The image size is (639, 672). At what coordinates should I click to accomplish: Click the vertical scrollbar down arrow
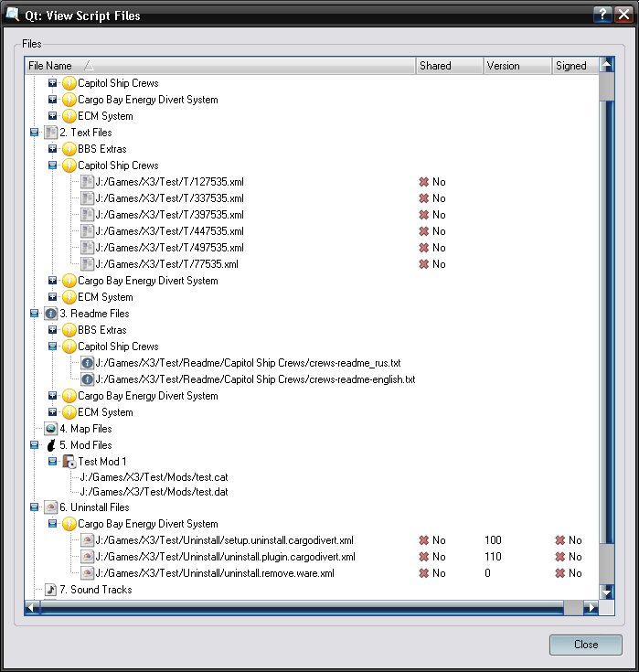606,592
